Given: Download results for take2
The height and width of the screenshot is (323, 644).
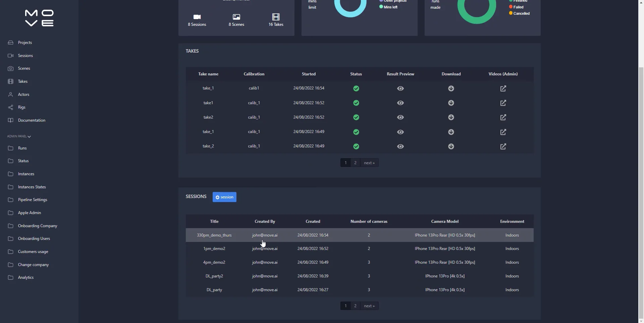Looking at the screenshot, I should click(451, 117).
